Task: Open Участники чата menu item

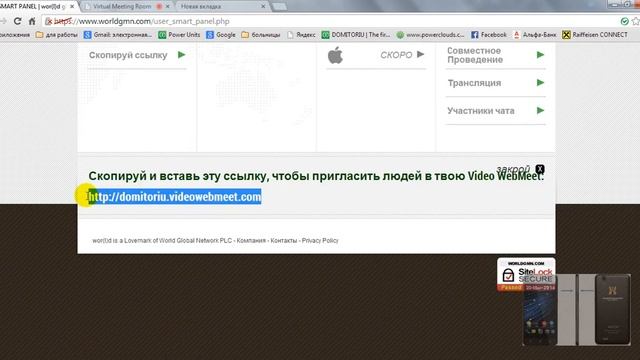Action: click(481, 111)
